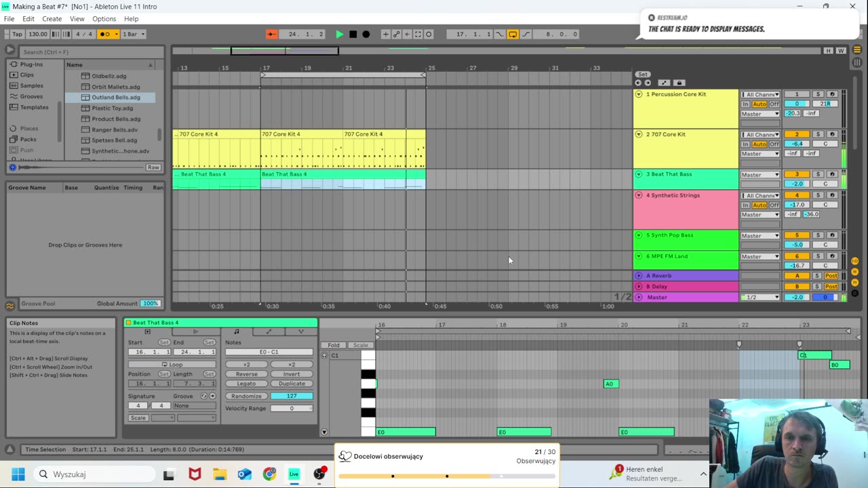
Task: Toggle the Lock Envelopes padlock icon
Action: [679, 83]
